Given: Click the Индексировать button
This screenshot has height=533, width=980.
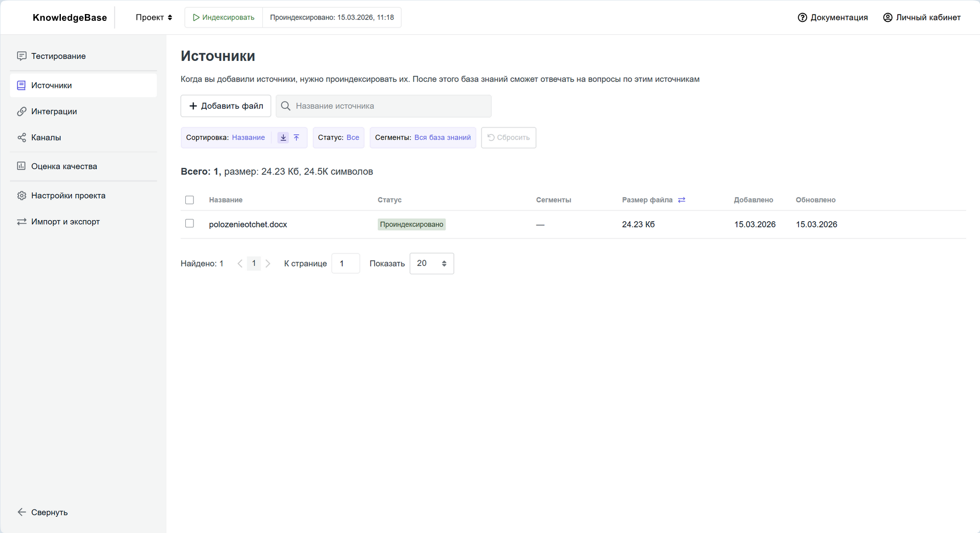Looking at the screenshot, I should [x=224, y=17].
